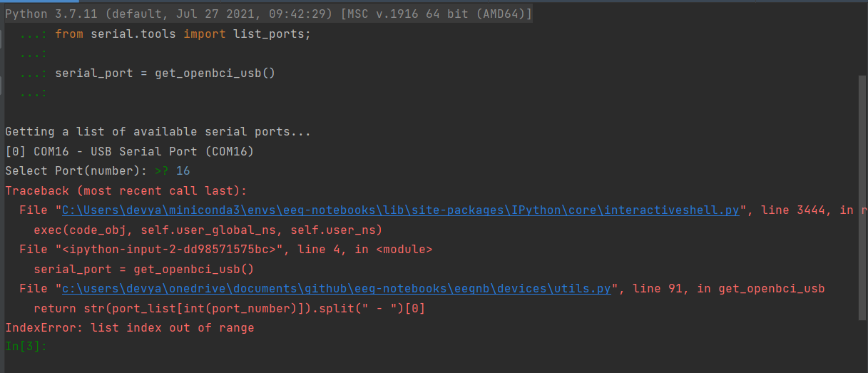Screen dimensions: 868x373
Task: Click the 'IndexError: list index out of range' line
Action: pyautogui.click(x=130, y=328)
